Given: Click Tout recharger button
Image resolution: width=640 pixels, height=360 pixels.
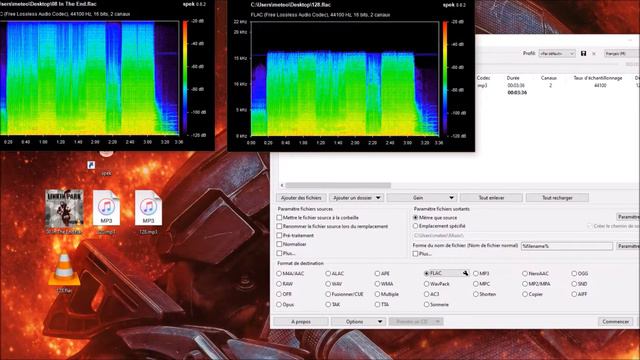Looking at the screenshot, I should [x=557, y=198].
